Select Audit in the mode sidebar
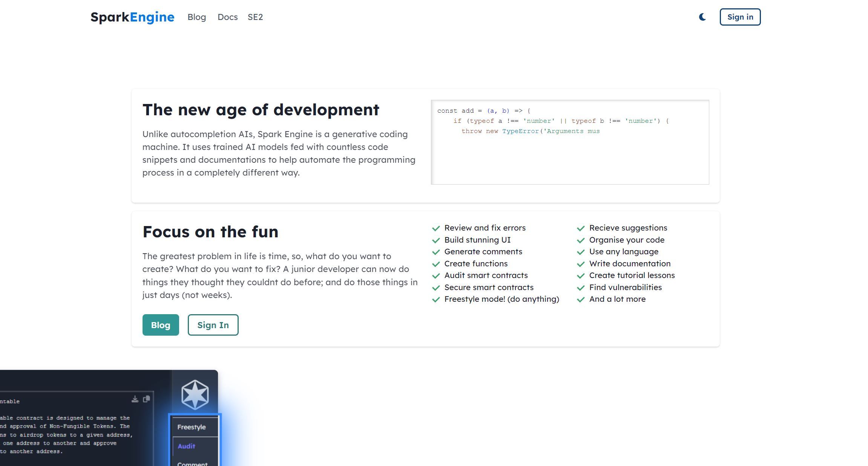868x466 pixels. (186, 446)
